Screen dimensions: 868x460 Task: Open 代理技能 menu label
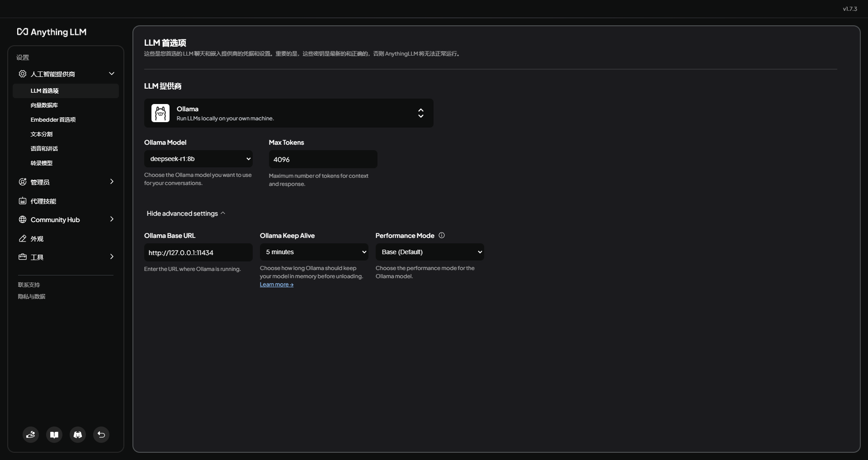click(x=43, y=201)
